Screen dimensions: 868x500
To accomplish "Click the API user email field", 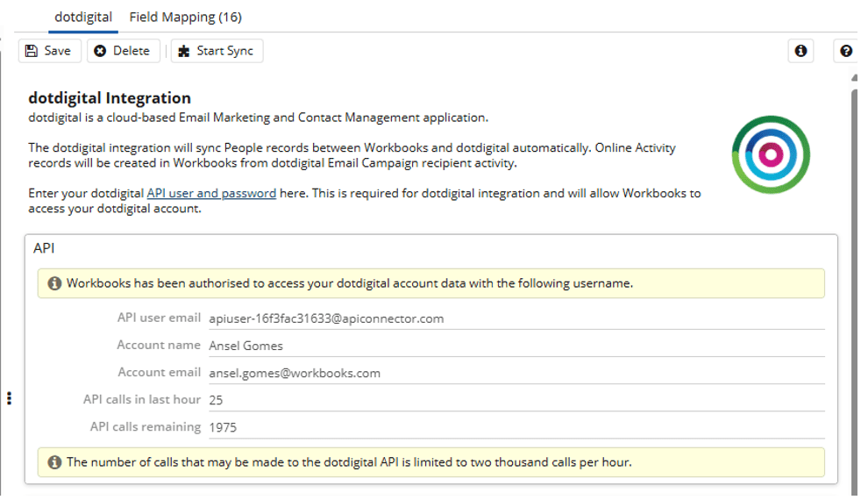I will 516,318.
